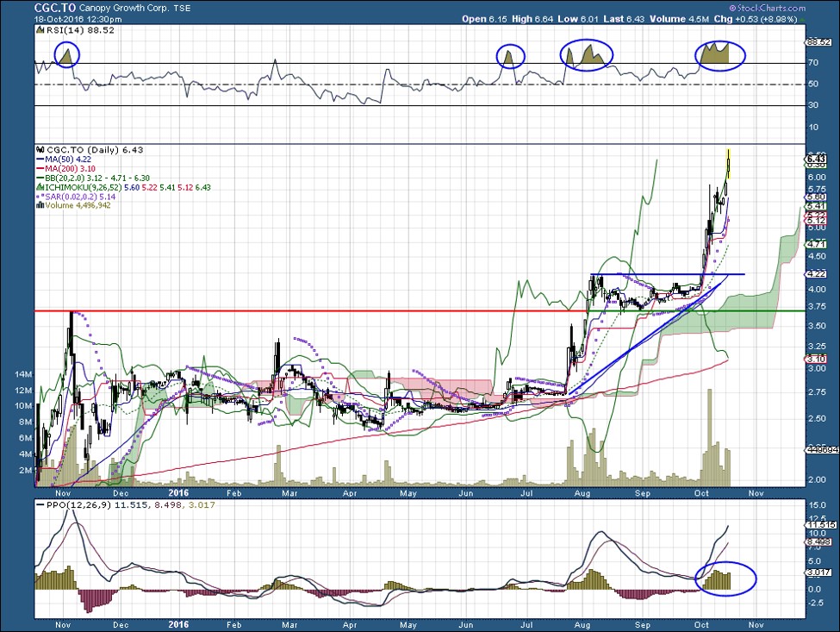Click the Aug label on price chart date axis
The width and height of the screenshot is (840, 632).
(582, 493)
